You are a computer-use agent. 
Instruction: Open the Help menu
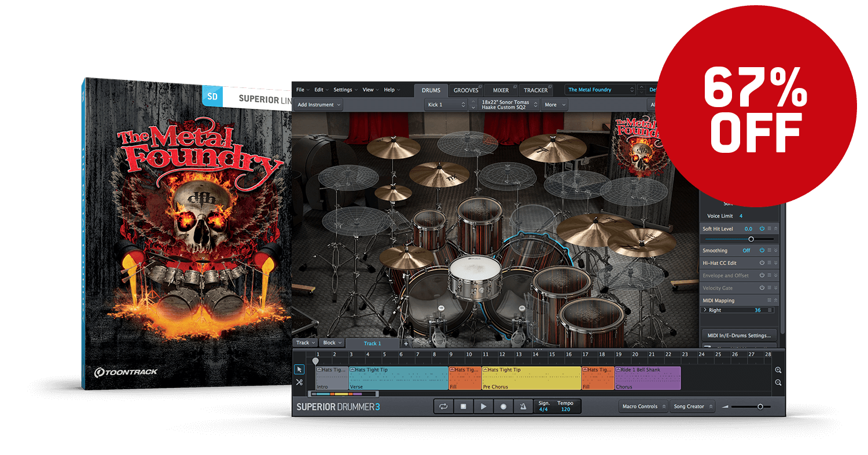click(x=392, y=90)
